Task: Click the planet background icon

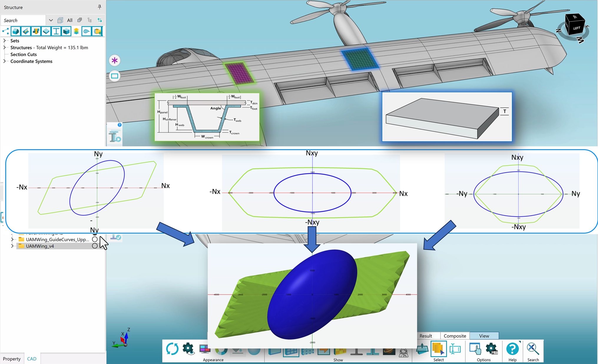Action: pos(389,352)
